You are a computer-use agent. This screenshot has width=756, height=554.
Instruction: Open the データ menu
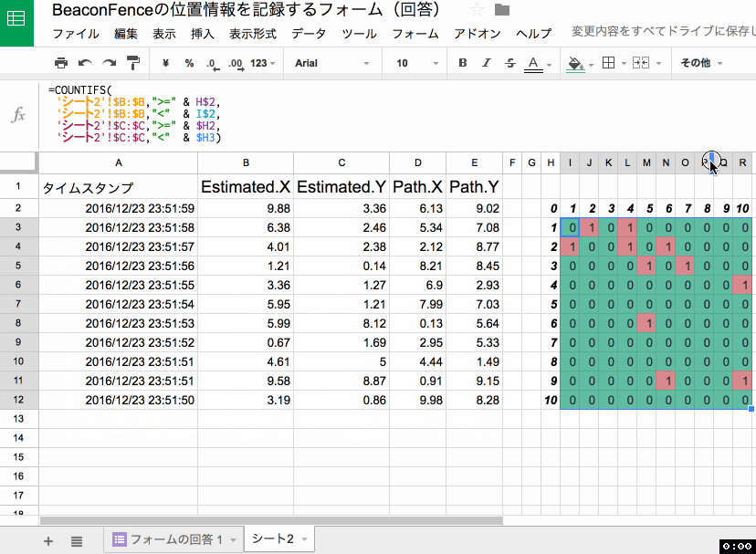309,34
